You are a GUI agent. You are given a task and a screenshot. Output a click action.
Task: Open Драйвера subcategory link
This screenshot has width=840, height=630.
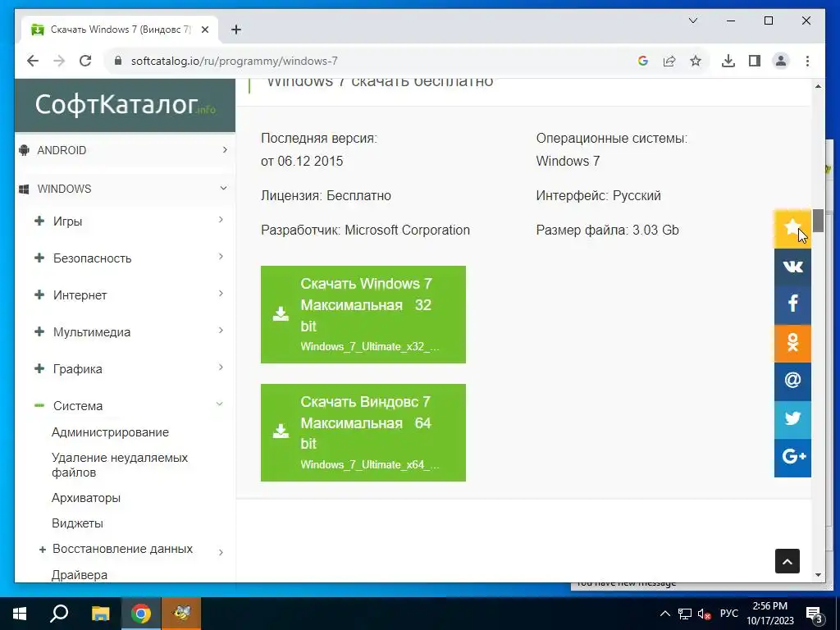80,575
